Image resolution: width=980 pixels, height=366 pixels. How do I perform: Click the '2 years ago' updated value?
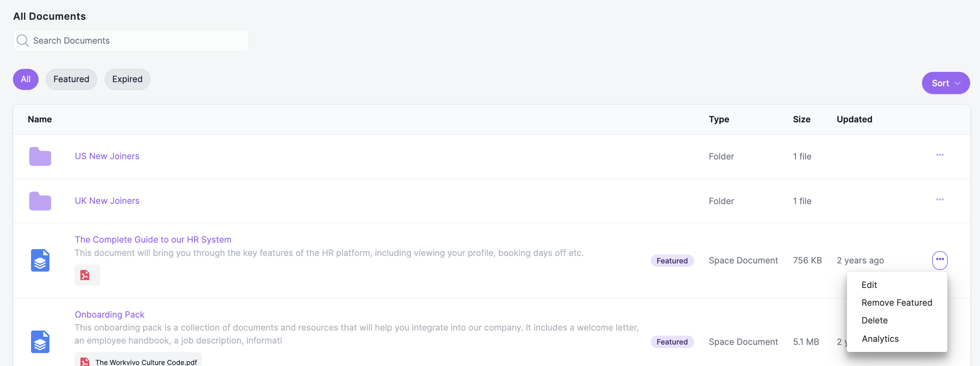click(860, 261)
